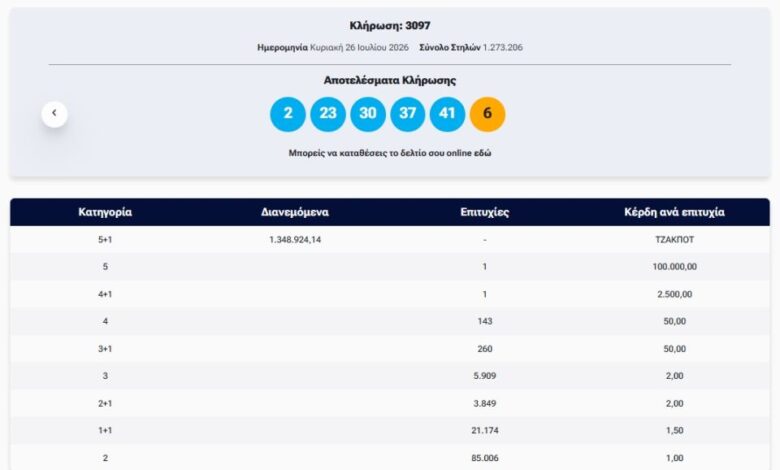Click the 5+1 category cell

pos(105,240)
